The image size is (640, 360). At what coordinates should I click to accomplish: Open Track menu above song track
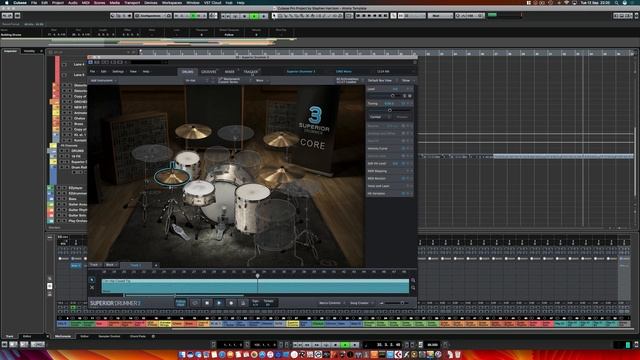click(x=94, y=265)
